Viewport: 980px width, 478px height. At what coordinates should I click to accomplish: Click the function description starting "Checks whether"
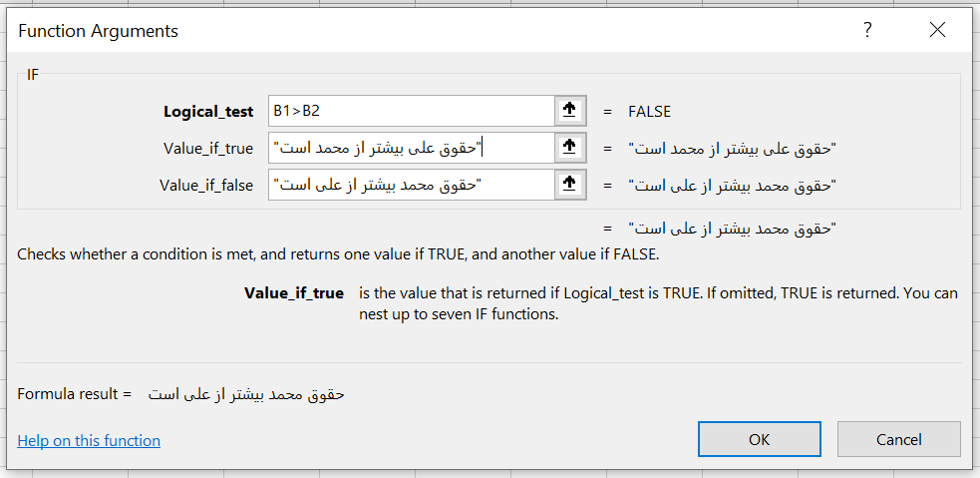pos(338,254)
